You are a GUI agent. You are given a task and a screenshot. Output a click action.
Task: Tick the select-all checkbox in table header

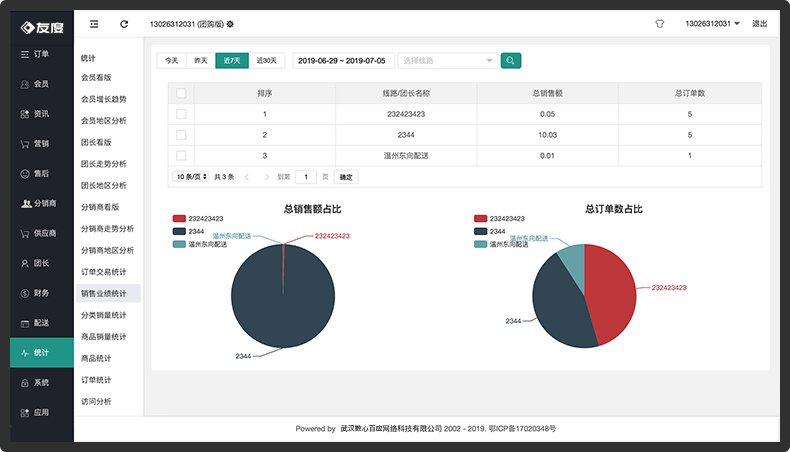point(181,93)
